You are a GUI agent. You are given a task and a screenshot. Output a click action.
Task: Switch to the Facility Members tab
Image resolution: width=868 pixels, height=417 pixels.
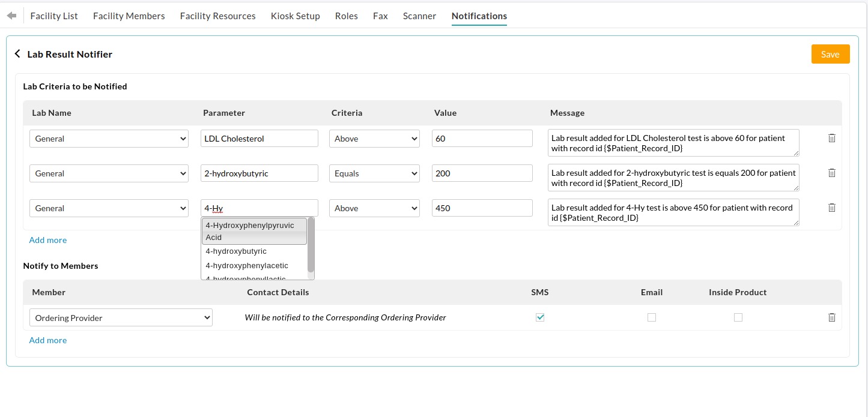coord(129,16)
